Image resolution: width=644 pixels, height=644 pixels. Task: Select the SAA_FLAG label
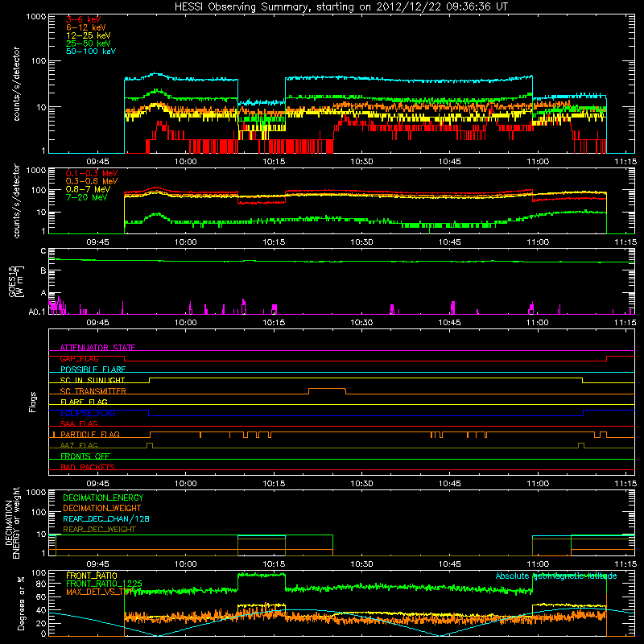pos(79,424)
